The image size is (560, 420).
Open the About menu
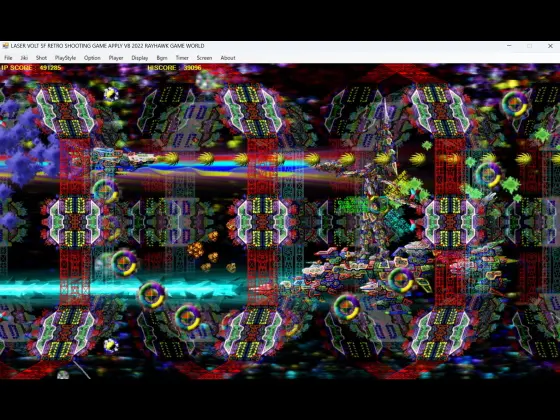click(228, 58)
